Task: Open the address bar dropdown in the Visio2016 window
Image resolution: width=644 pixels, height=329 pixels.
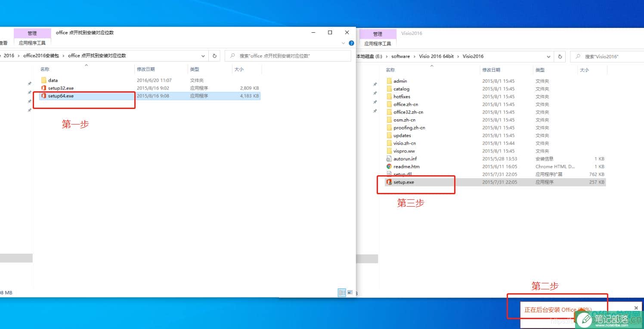Action: [x=548, y=56]
